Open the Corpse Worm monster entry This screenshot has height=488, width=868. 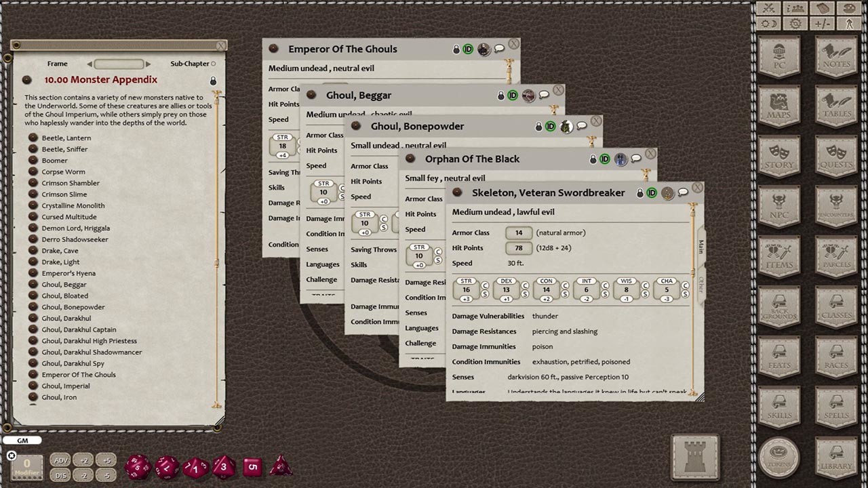pos(62,171)
